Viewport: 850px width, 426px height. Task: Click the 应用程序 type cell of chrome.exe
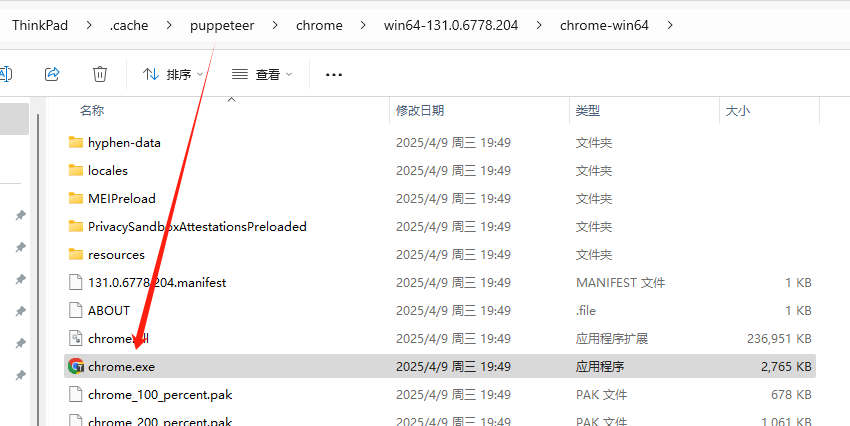[600, 366]
